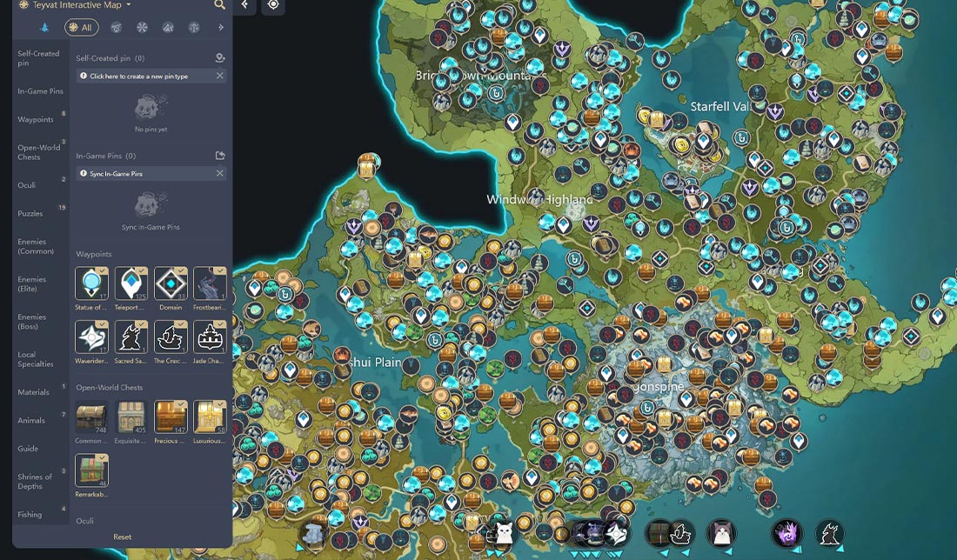
Task: Expand more region filters with right chevron
Action: (x=220, y=27)
